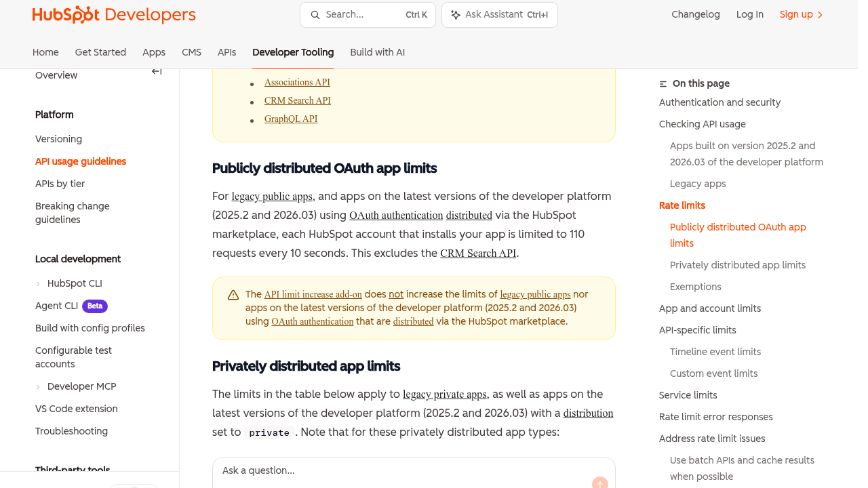
Task: Open the GraphQL API link
Action: pos(291,119)
